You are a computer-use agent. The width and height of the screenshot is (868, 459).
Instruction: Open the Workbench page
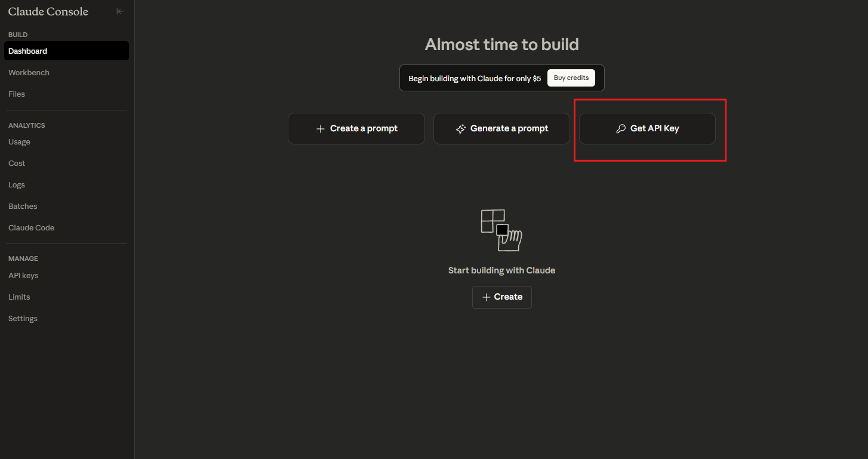[66, 72]
